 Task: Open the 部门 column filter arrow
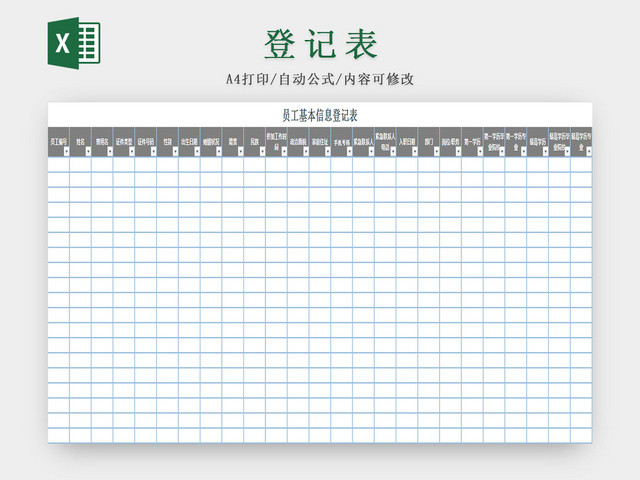point(437,152)
